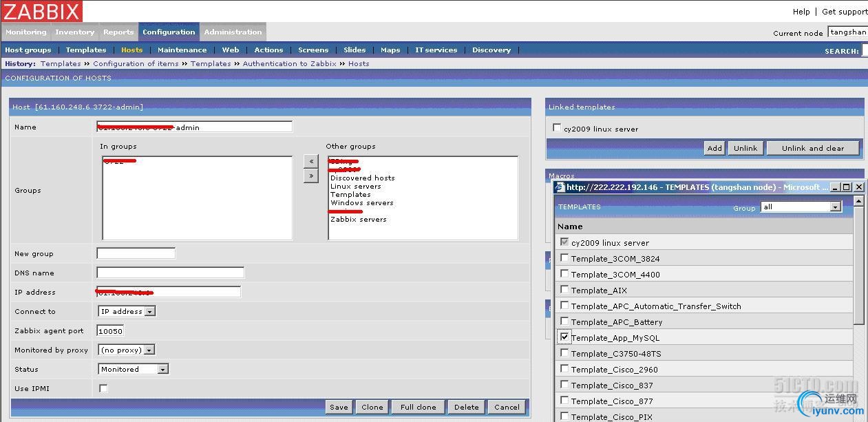
Task: Select Discovered hosts in Other groups
Action: point(362,178)
